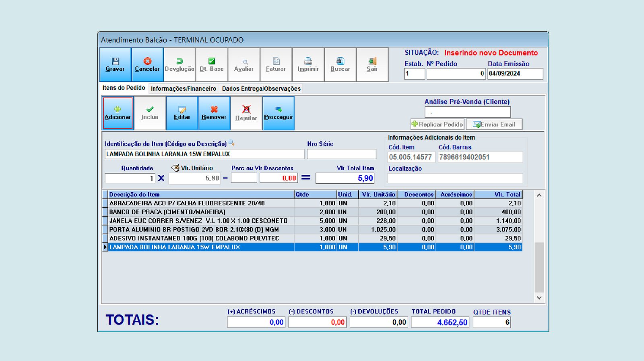Select row ABRACADEIRA ACO P/ CALHA FLUORESCENTE

pos(312,203)
